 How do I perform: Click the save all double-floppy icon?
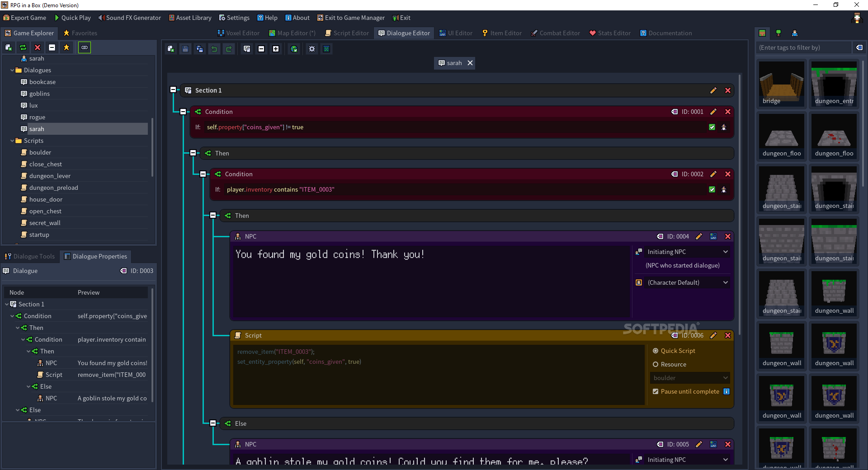coord(200,49)
